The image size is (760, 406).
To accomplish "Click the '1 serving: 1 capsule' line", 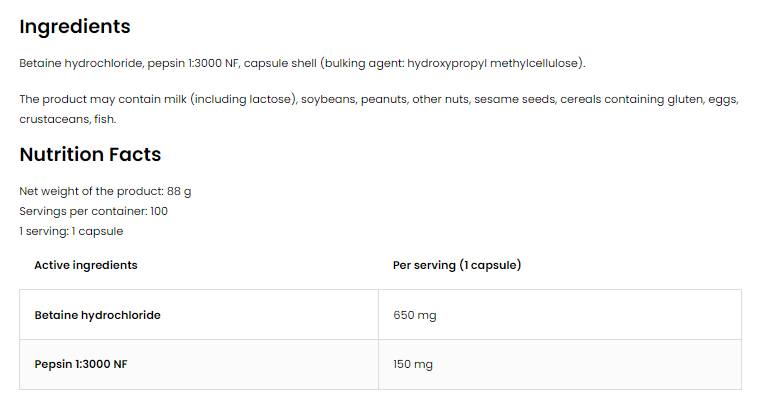I will click(x=71, y=231).
